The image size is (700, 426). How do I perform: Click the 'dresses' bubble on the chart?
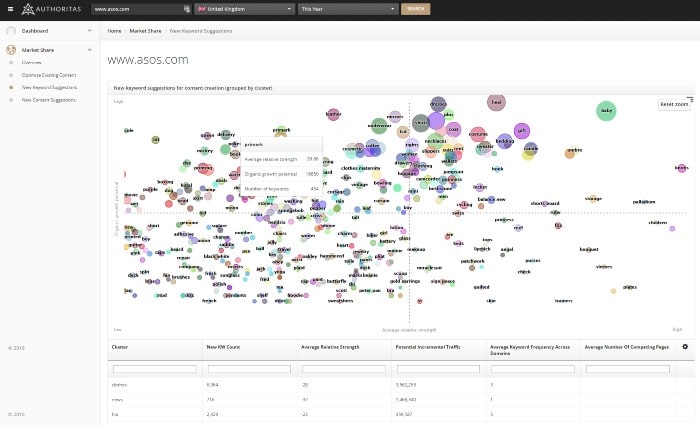click(438, 104)
